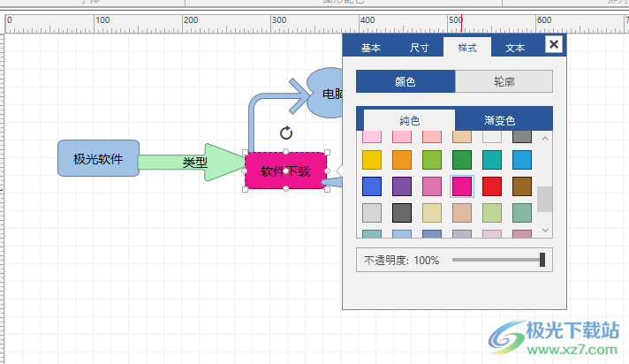Pick the royal blue color swatch
This screenshot has width=629, height=364.
tap(372, 186)
